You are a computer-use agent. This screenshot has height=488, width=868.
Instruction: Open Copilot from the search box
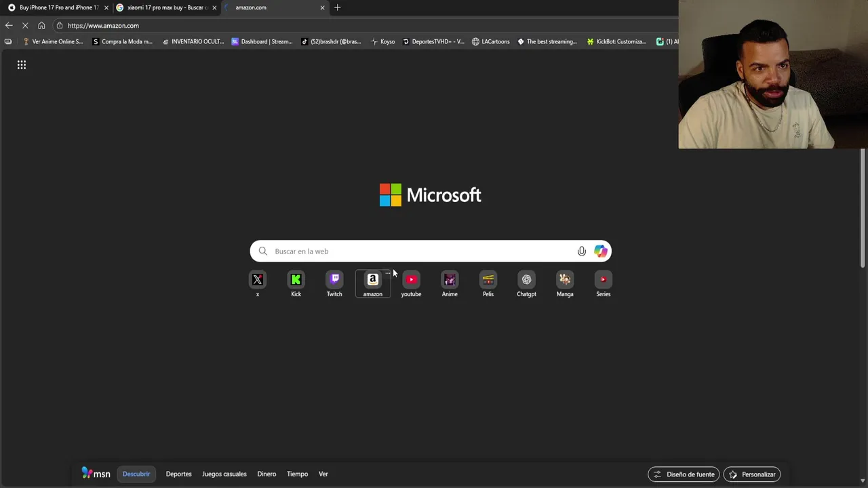601,251
